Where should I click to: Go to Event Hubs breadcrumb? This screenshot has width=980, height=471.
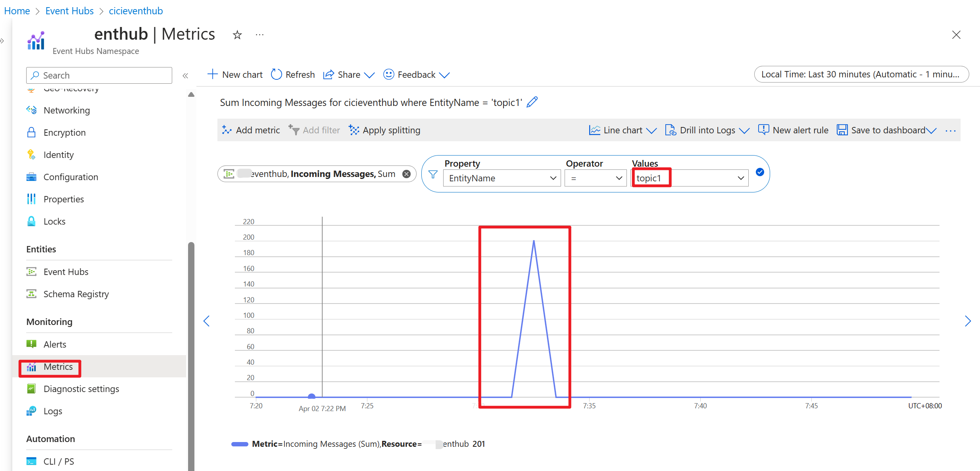[x=69, y=11]
